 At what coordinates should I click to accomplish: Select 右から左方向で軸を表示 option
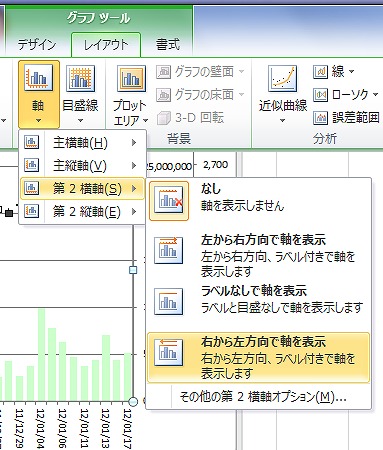pos(259,357)
